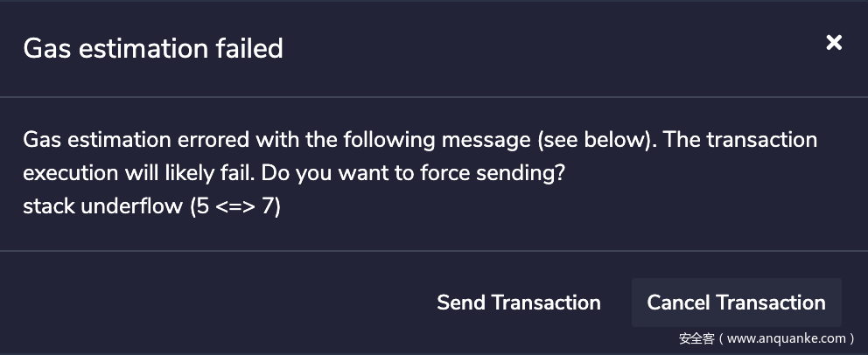Click the "Gas estimation failed" title

coord(153,48)
